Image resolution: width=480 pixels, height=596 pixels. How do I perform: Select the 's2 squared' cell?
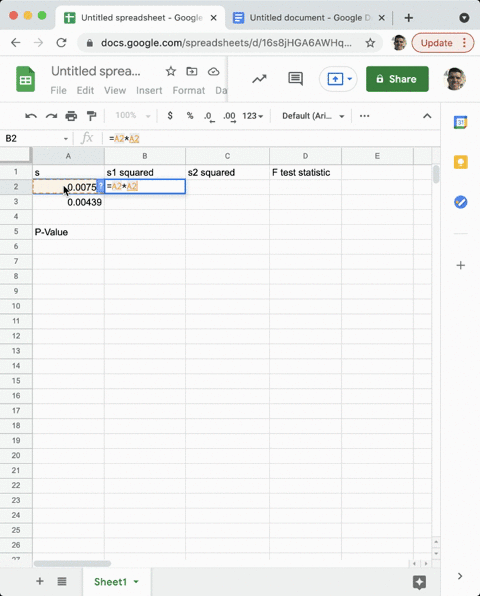[x=227, y=172]
